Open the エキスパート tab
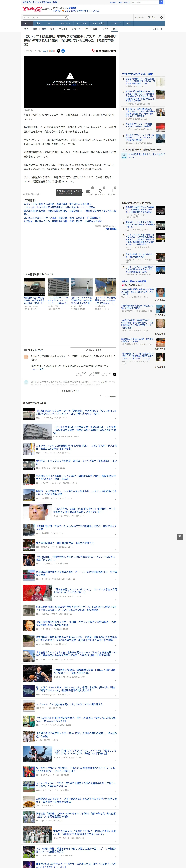The height and width of the screenshot is (868, 186). click(x=64, y=24)
